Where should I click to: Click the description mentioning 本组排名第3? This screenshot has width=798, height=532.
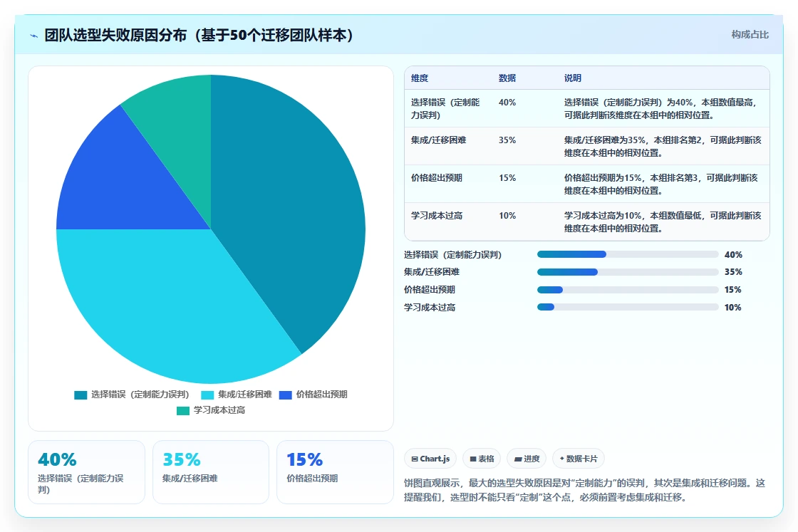pos(661,184)
